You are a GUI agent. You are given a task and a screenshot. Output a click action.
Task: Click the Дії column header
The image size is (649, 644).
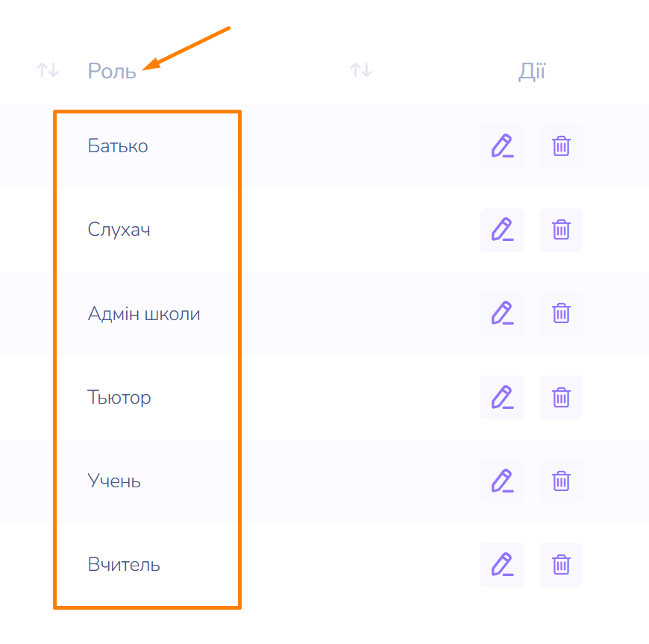point(532,72)
